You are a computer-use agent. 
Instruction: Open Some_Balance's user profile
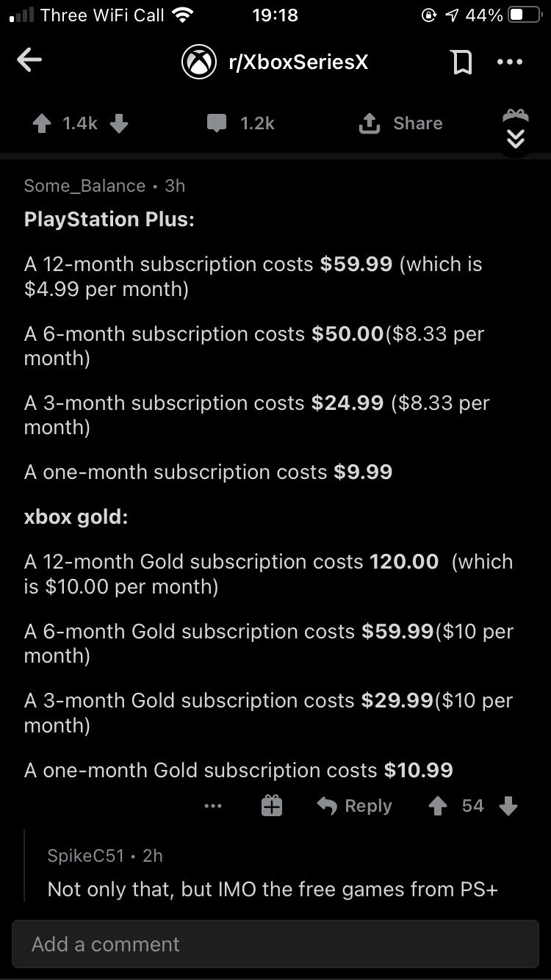(x=84, y=186)
